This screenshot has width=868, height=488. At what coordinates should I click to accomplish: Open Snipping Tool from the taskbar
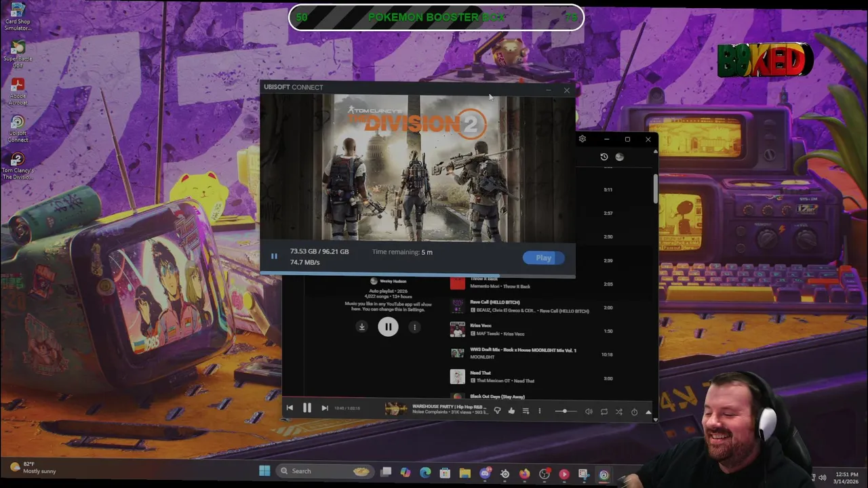584,474
